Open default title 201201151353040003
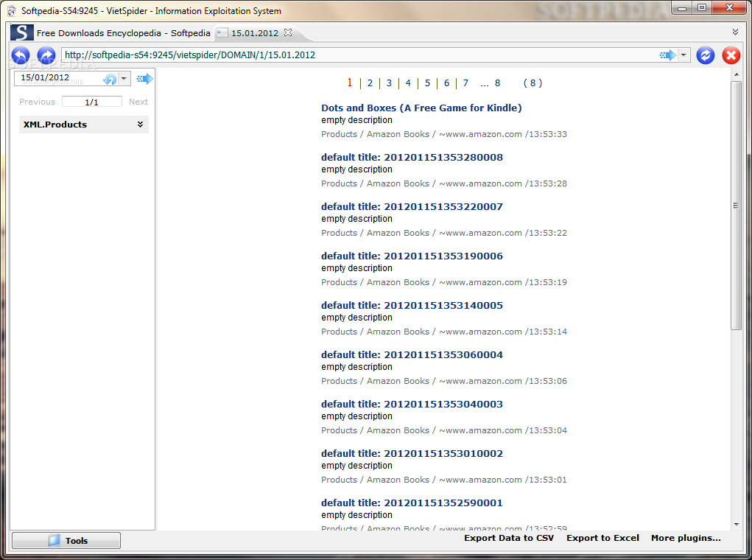This screenshot has width=752, height=560. click(x=412, y=405)
